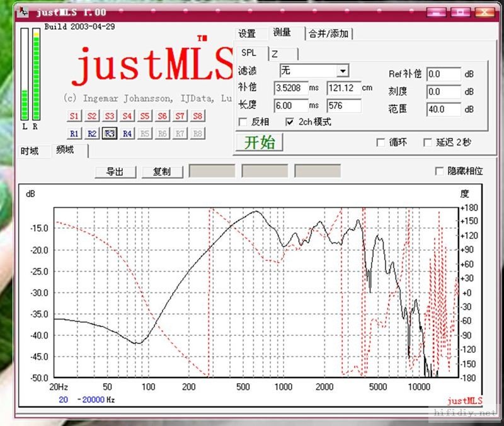
Task: Select the S4 memory slot button
Action: (x=127, y=116)
